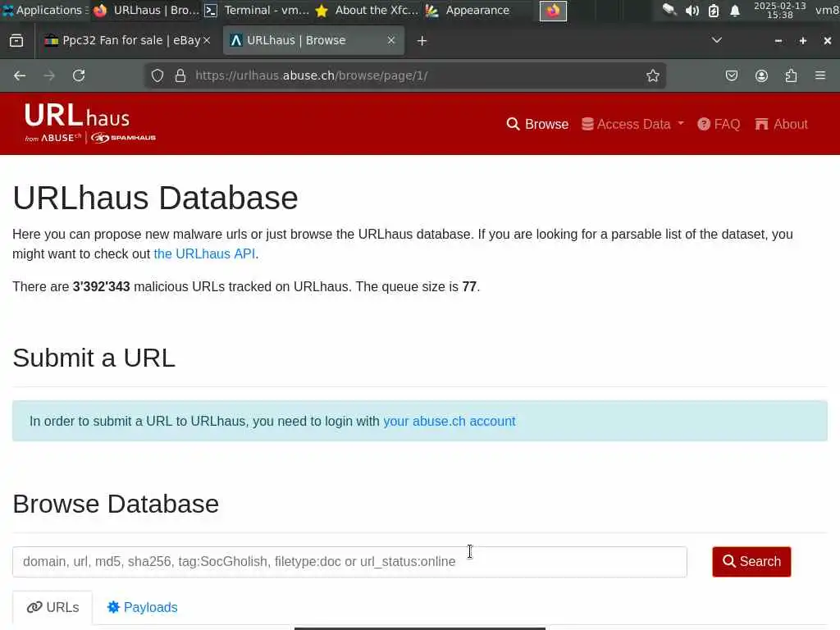Click the URLhaus Firefox taskbar entry
The width and height of the screenshot is (840, 630).
tap(146, 10)
